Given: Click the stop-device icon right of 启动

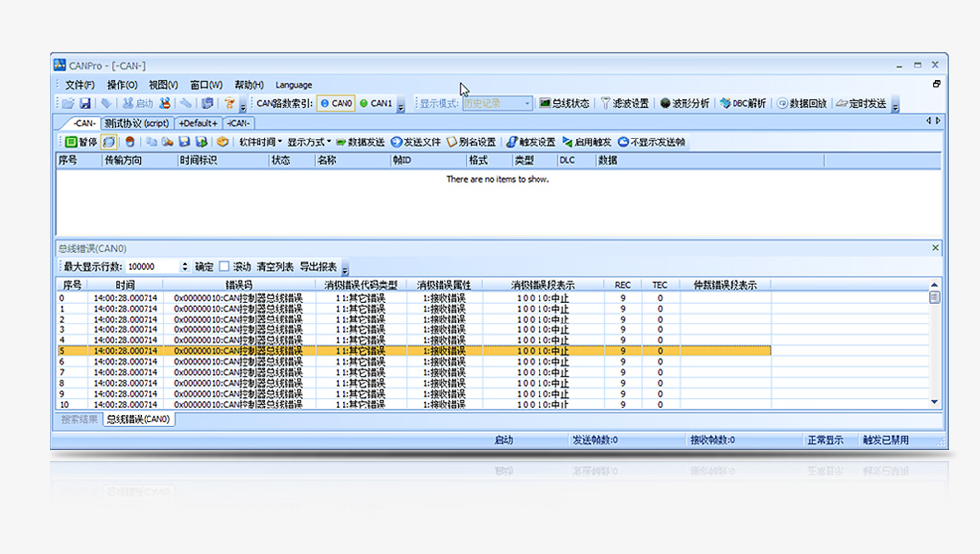Looking at the screenshot, I should click(x=165, y=103).
